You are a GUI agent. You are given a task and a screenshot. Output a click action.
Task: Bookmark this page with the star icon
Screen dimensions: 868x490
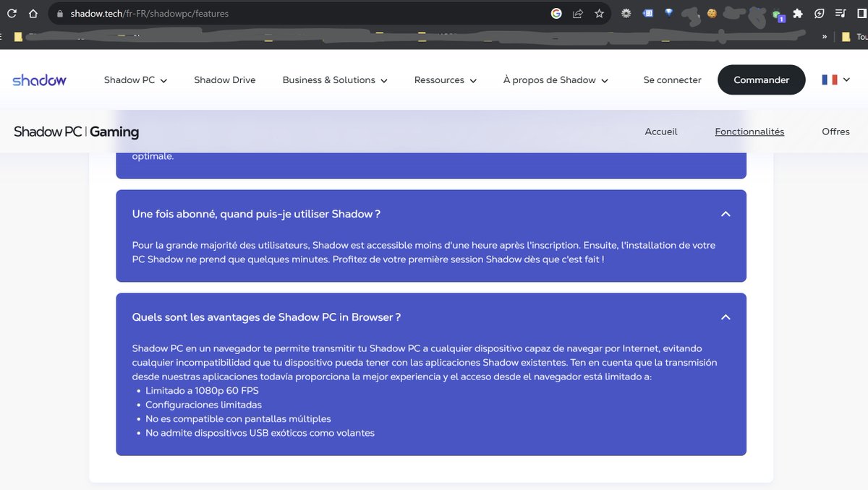click(x=599, y=13)
